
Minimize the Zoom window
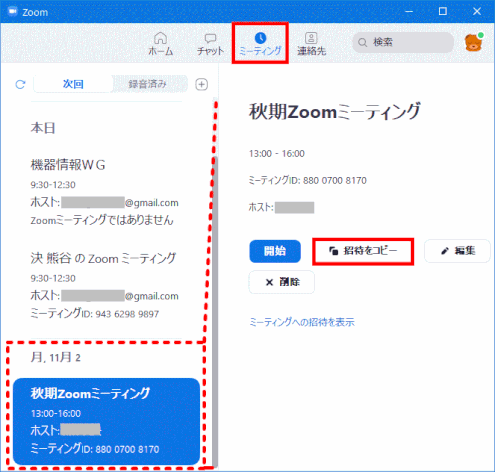[409, 11]
